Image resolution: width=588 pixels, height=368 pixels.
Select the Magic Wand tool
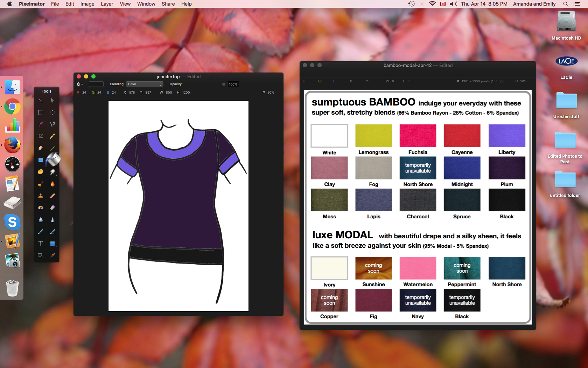[x=41, y=100]
